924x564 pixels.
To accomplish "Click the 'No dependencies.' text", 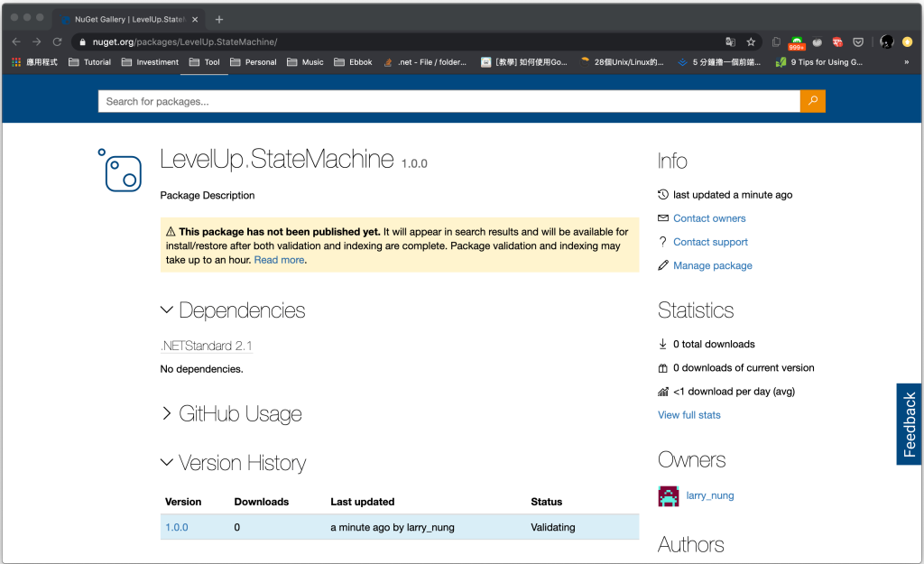I will coord(201,369).
